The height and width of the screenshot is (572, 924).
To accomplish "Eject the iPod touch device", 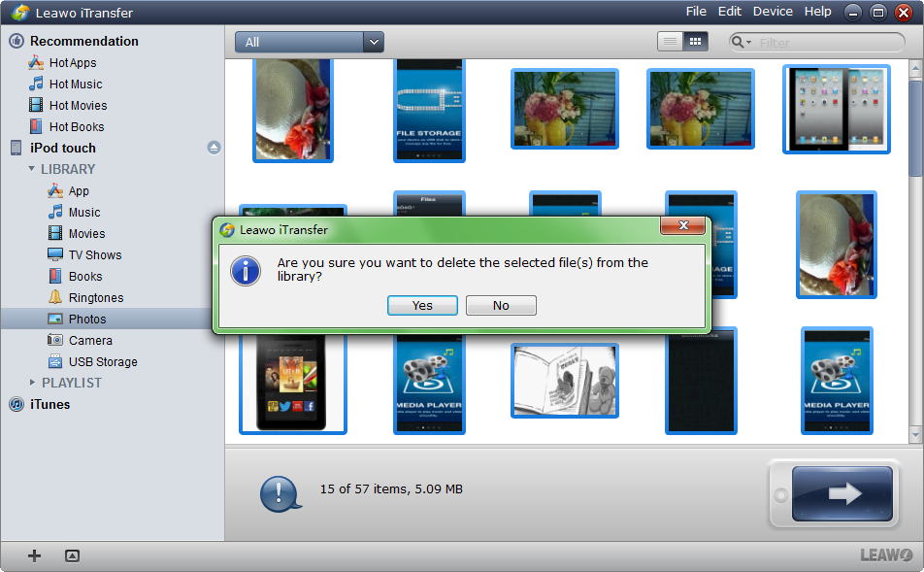I will (x=214, y=148).
